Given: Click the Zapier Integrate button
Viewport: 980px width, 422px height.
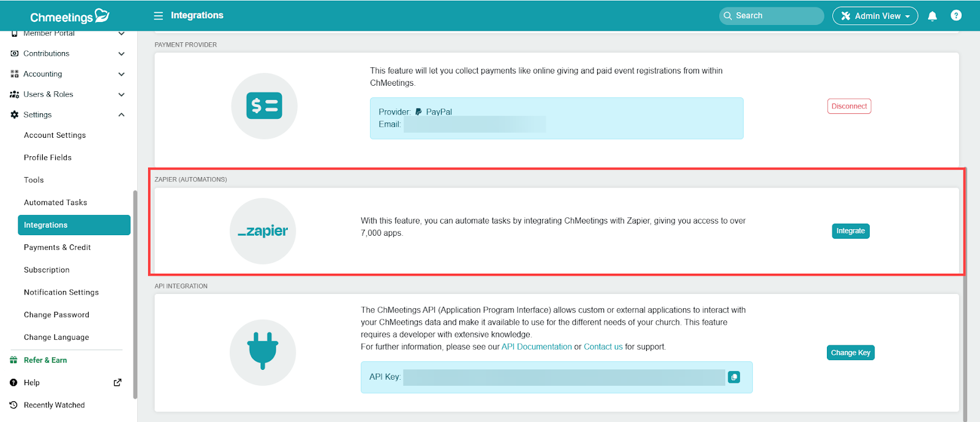Looking at the screenshot, I should [x=850, y=231].
